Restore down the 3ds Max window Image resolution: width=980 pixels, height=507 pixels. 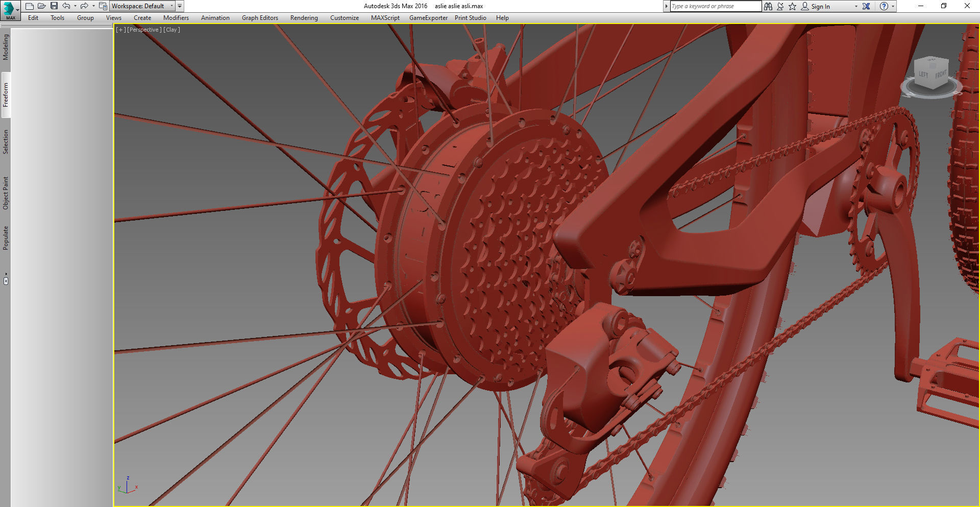pos(944,6)
